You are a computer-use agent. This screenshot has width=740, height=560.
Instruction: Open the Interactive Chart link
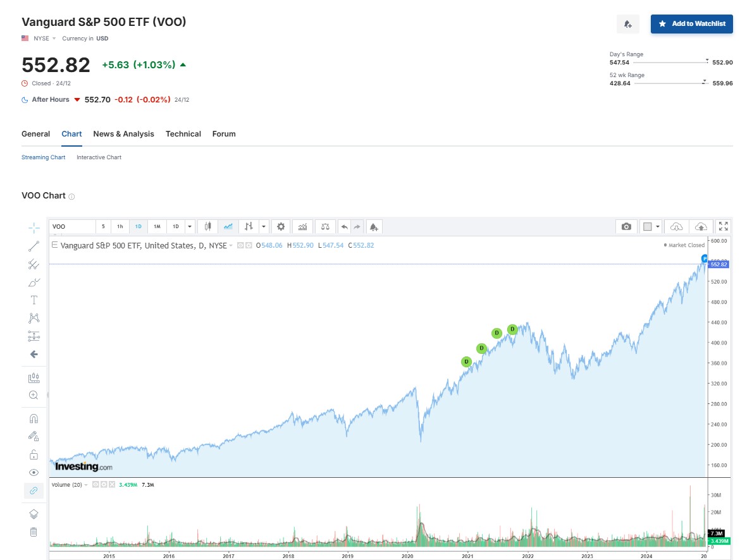click(x=99, y=157)
